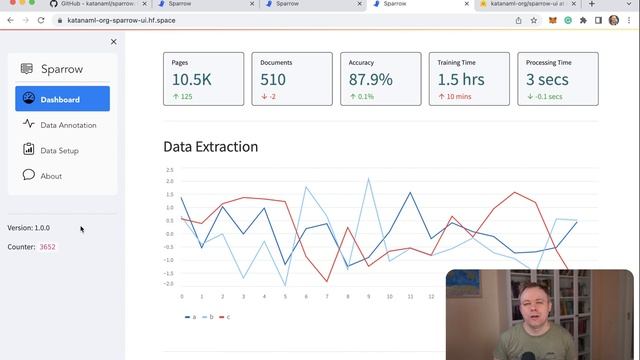This screenshot has height=360, width=640.
Task: Toggle series a in the chart legend
Action: click(191, 317)
